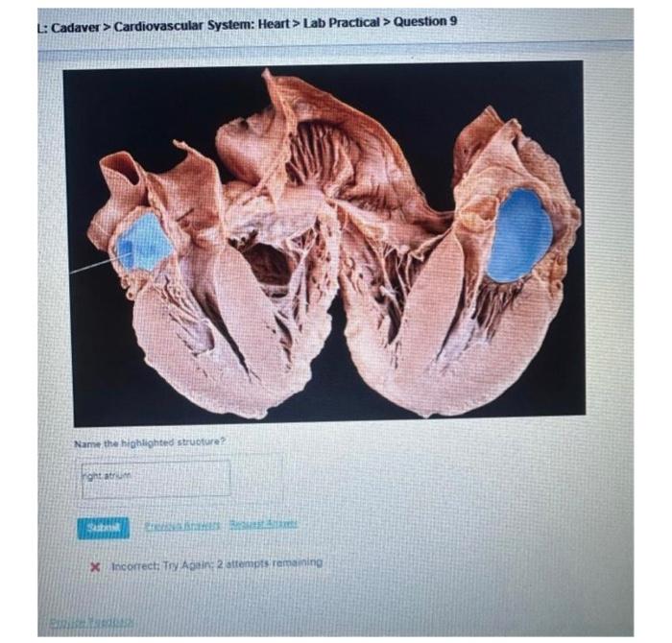Click the Name the highlighted structure prompt

[150, 442]
